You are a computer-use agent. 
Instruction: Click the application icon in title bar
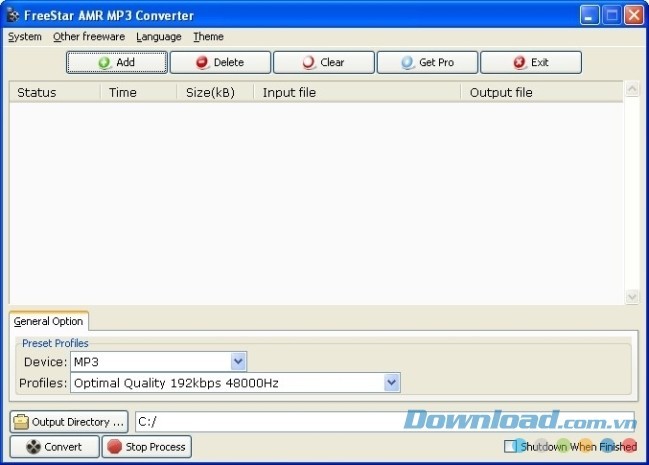[13, 15]
